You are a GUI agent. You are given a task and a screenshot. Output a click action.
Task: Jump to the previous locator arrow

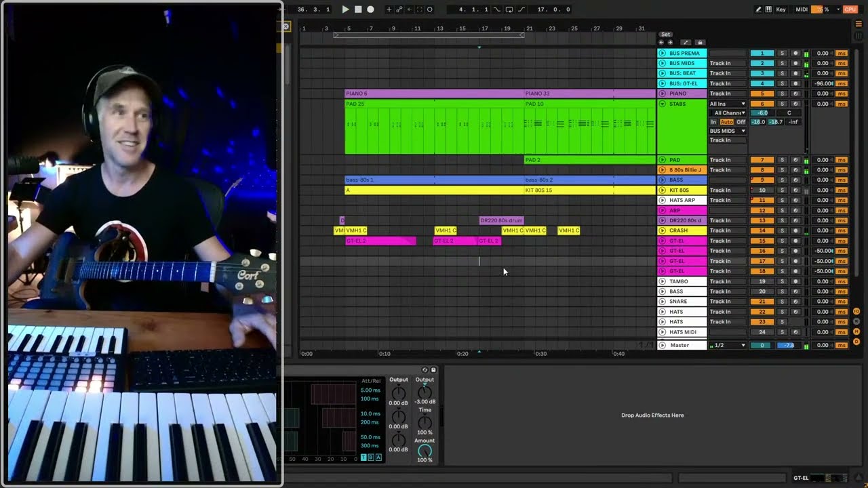[x=662, y=42]
